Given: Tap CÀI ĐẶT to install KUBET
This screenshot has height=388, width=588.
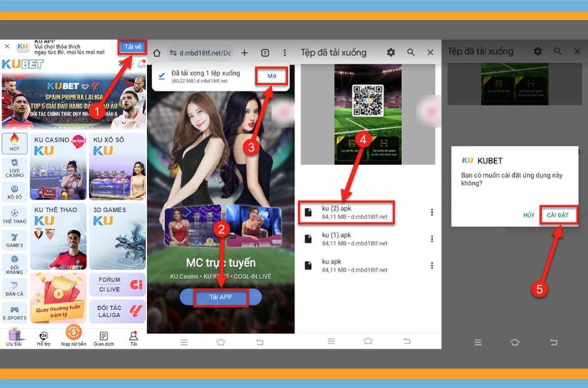Looking at the screenshot, I should coord(557,215).
